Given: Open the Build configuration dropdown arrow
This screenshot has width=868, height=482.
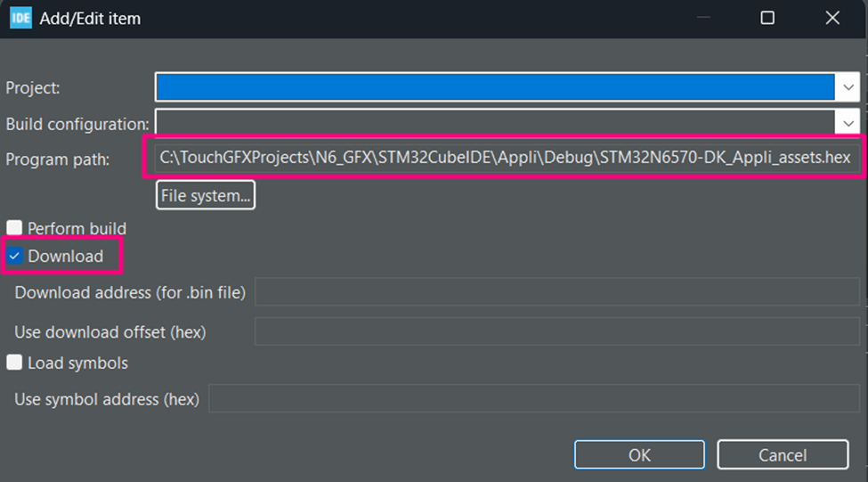Looking at the screenshot, I should tap(846, 123).
